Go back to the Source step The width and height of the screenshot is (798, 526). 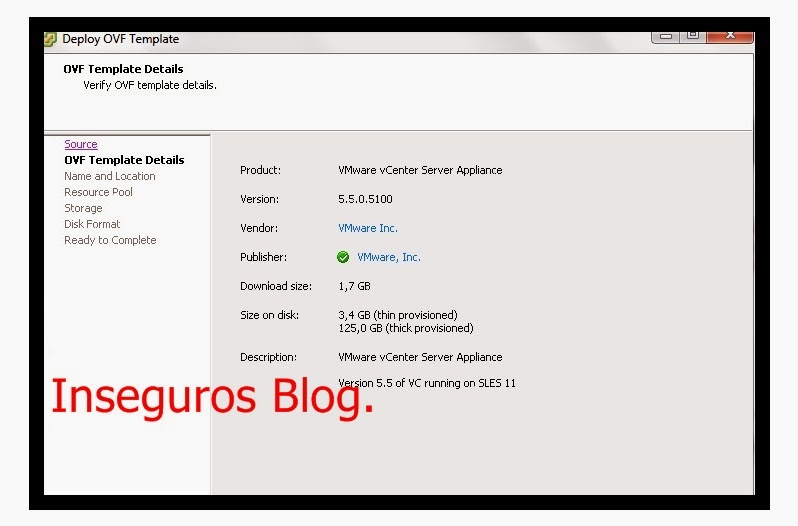81,144
